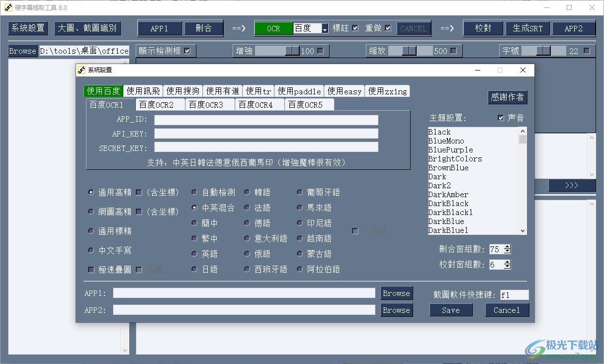Click Browse button for APP2 path
604x364 pixels.
(396, 310)
